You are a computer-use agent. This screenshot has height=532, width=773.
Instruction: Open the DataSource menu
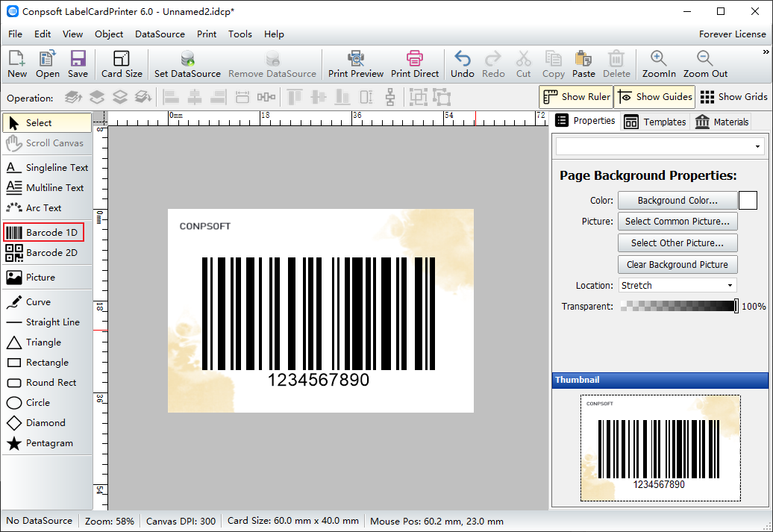160,34
